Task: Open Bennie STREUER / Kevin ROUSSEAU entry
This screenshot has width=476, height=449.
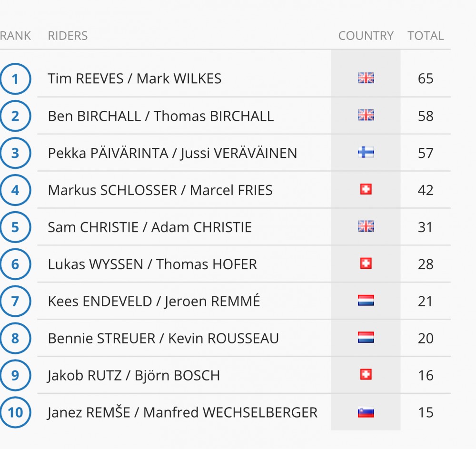Action: (x=163, y=338)
